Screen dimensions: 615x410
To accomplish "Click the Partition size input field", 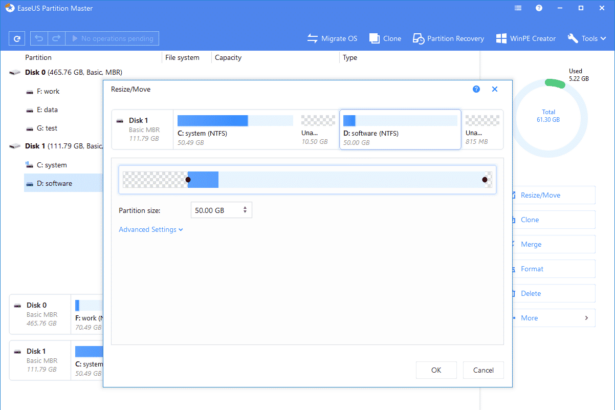I will (215, 210).
